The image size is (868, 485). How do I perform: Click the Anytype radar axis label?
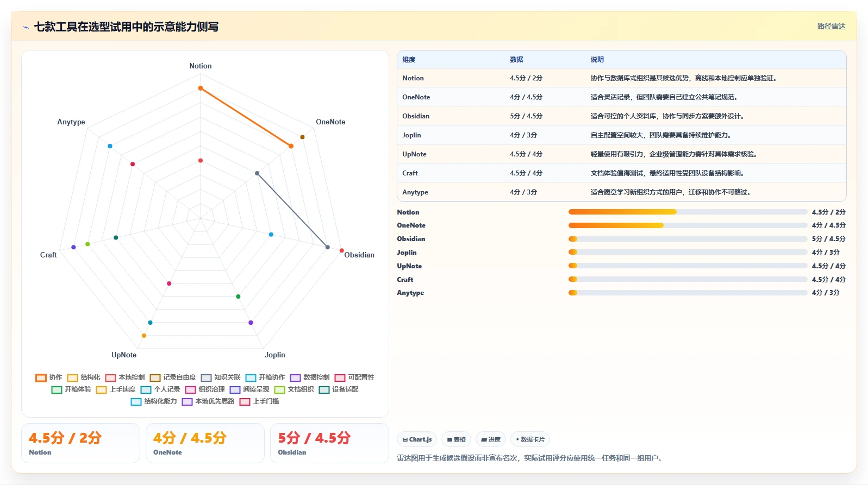point(71,122)
